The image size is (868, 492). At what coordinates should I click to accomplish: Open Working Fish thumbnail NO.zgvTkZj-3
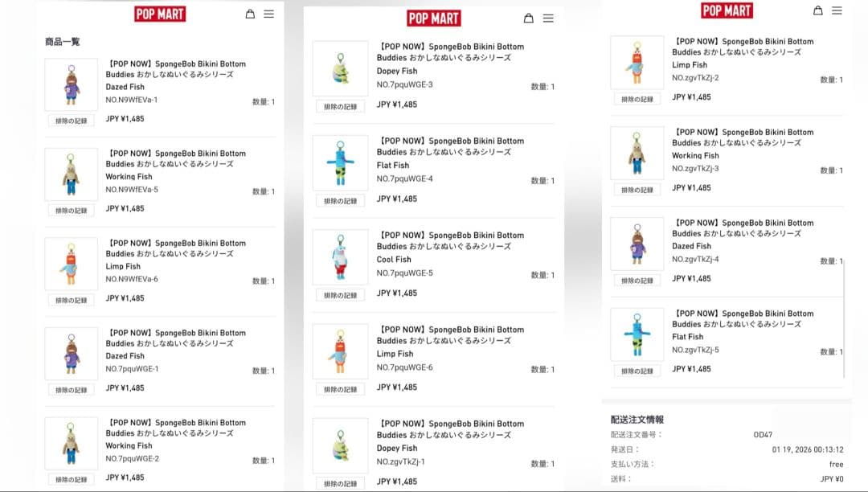(x=637, y=153)
